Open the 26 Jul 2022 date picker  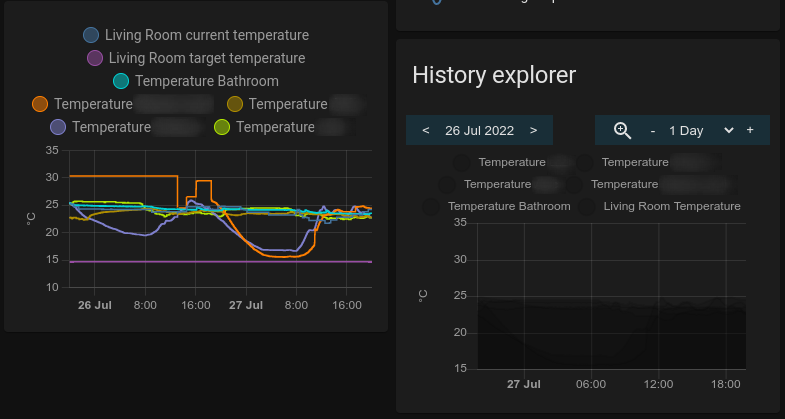(x=480, y=131)
